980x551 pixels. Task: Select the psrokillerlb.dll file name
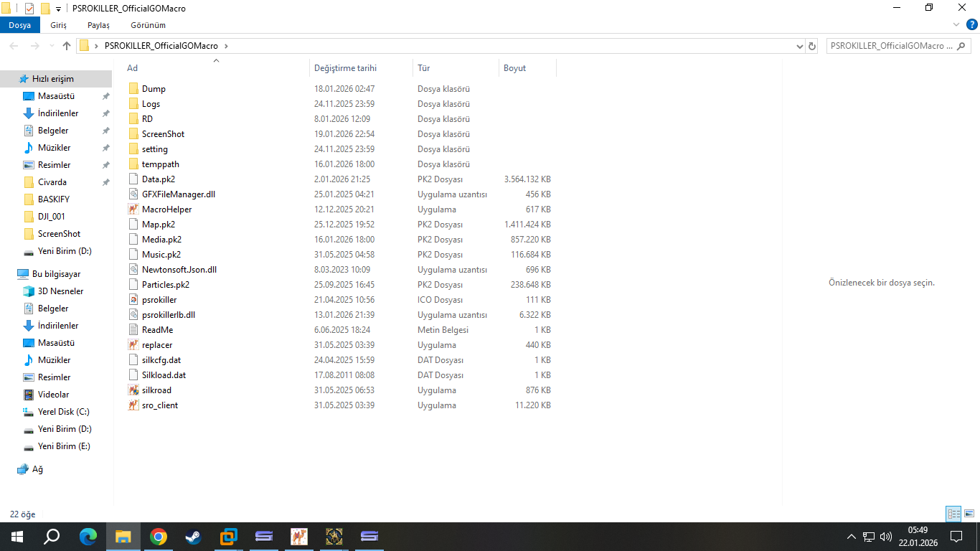pos(169,315)
